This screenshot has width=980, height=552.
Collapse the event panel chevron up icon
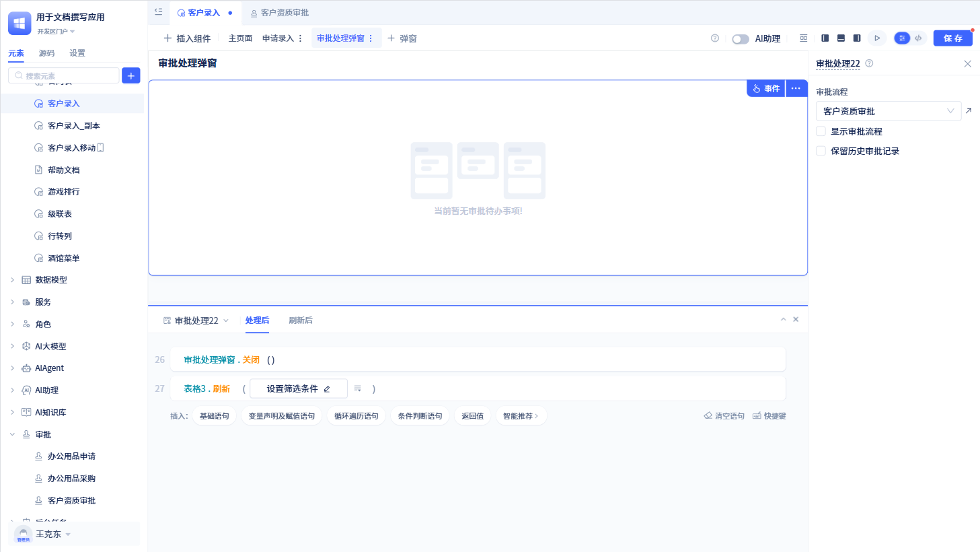[783, 320]
